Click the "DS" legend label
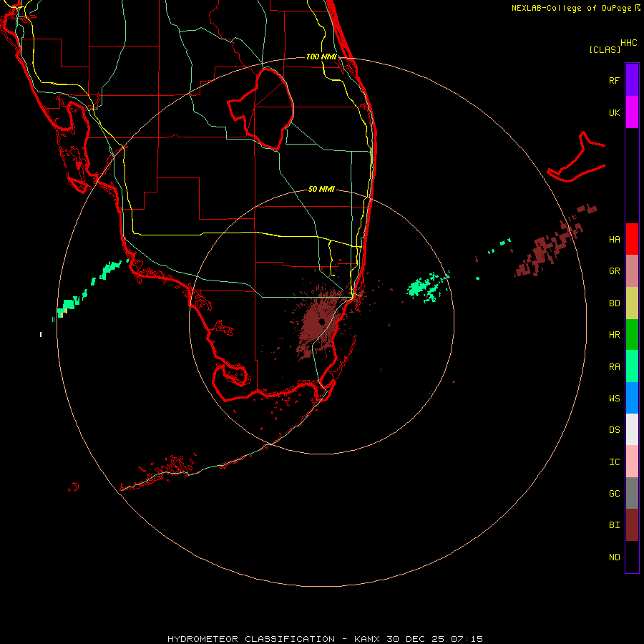Screen dimensions: 644x644 614,430
